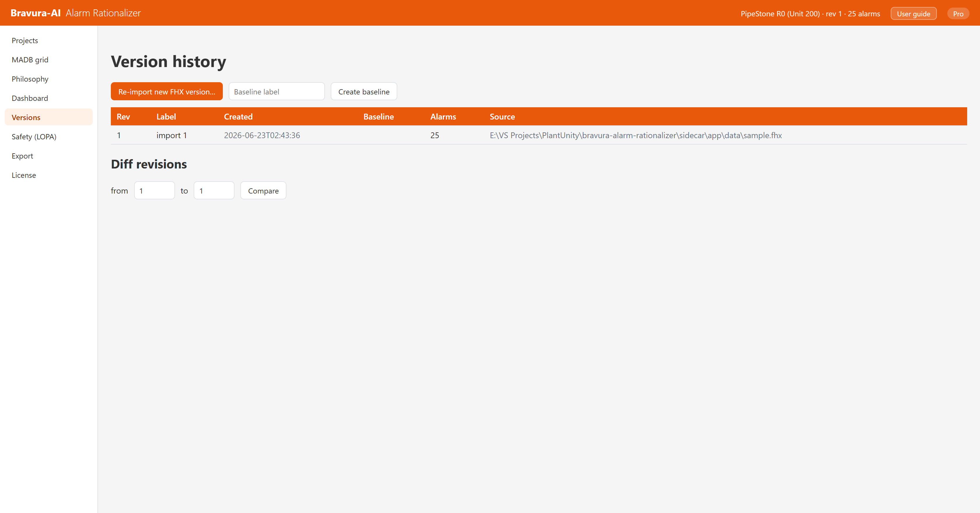Click the Bravura-AI brand title
Image resolution: width=980 pixels, height=513 pixels.
36,13
